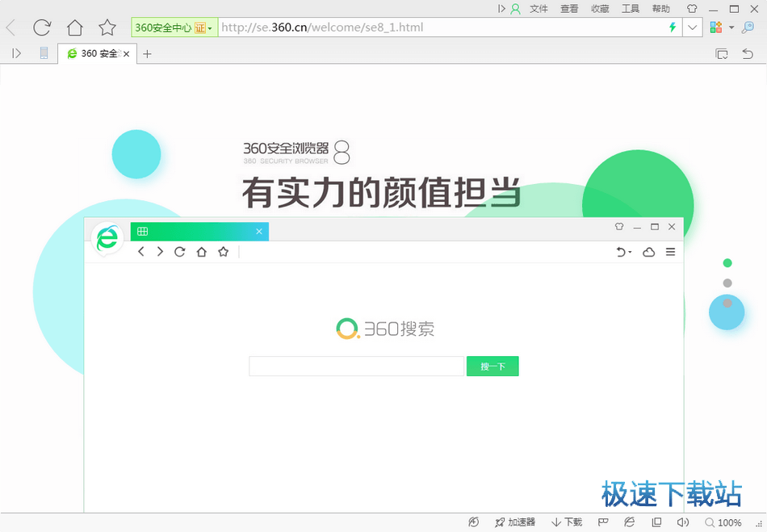The height and width of the screenshot is (532, 767).
Task: Open the 收藏 menu
Action: tap(600, 9)
